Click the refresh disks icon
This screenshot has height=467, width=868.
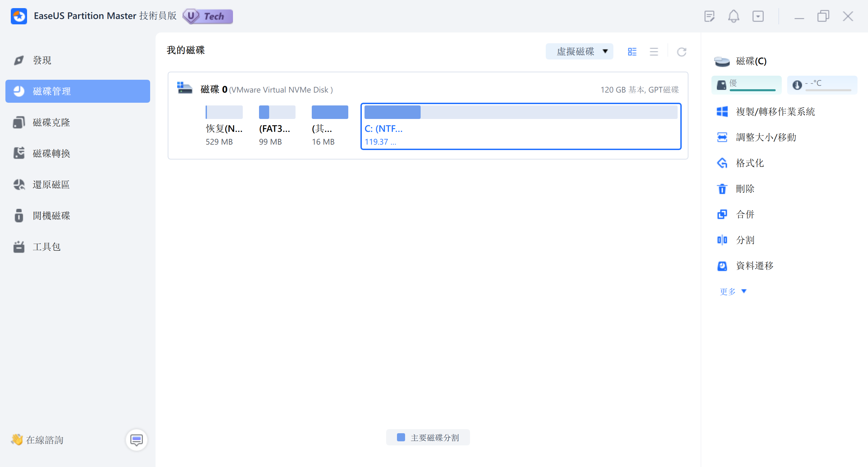coord(681,52)
